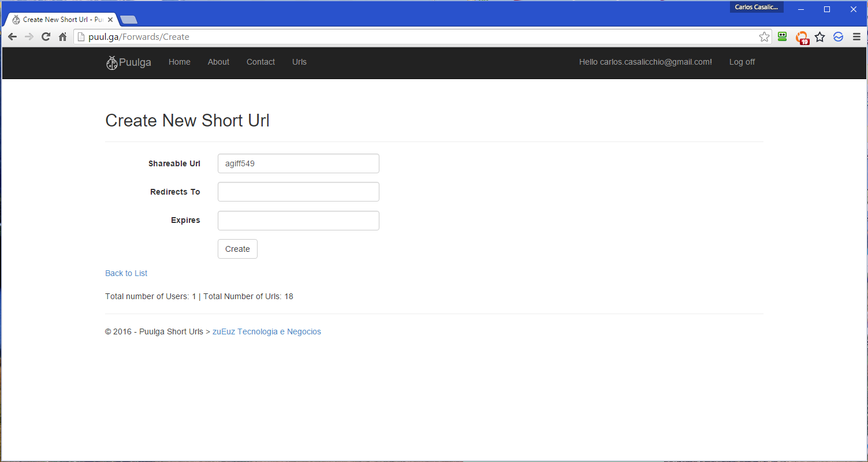Open the Carlos Casalic profile switcher button
Screen dimensions: 868x462
coord(756,7)
